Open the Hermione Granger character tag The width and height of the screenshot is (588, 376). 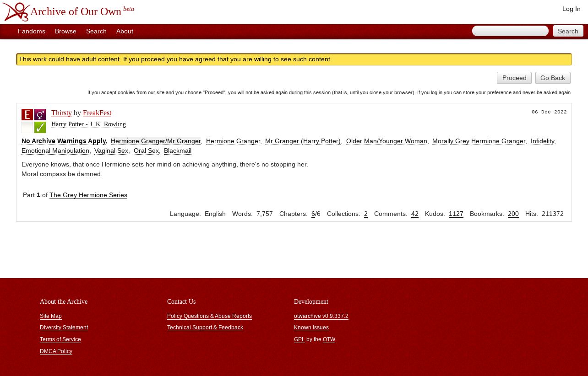pos(233,141)
